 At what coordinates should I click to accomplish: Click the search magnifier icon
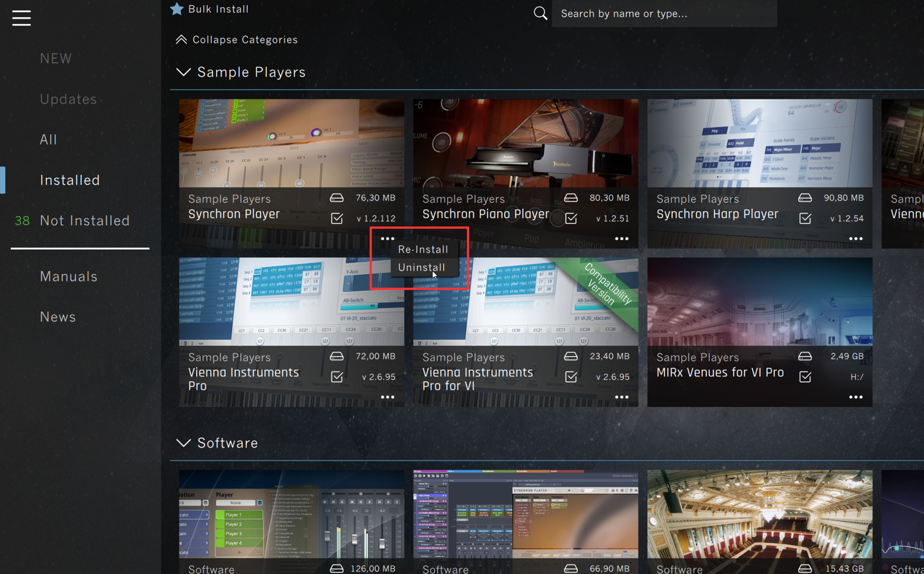point(541,13)
